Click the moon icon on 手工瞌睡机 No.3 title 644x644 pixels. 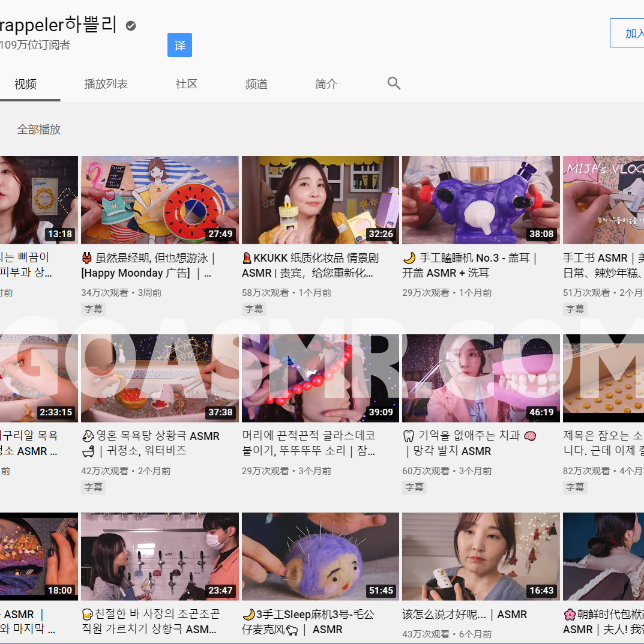click(x=411, y=257)
